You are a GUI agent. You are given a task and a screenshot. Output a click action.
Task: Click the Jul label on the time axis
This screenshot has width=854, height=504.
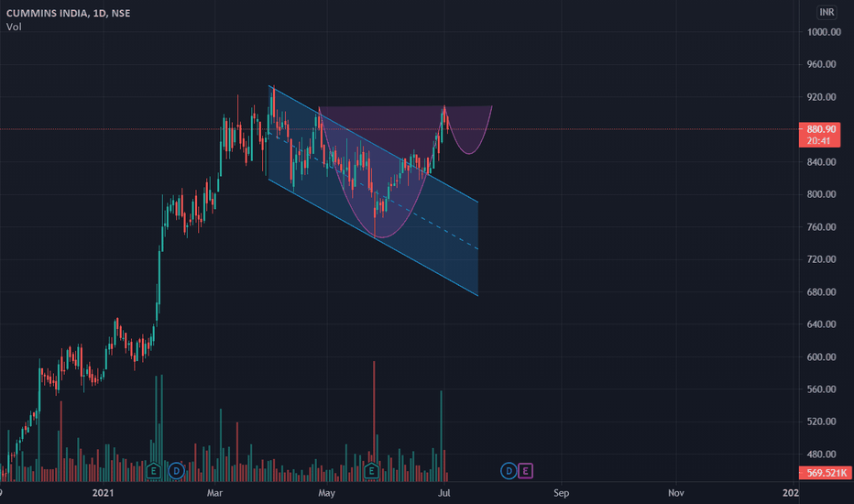coord(443,493)
